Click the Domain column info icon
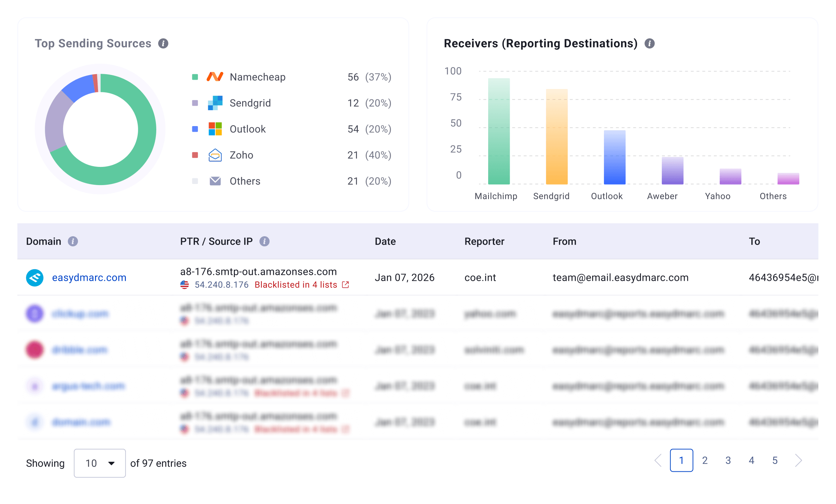 73,241
